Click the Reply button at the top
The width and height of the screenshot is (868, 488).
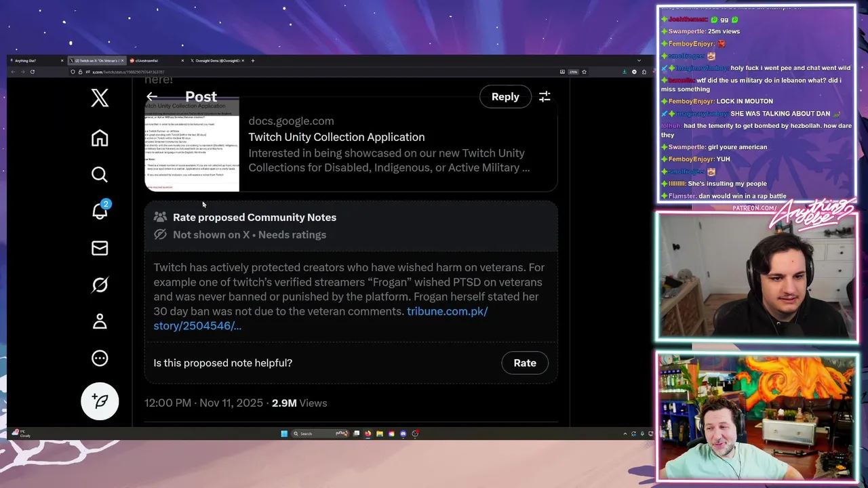505,97
